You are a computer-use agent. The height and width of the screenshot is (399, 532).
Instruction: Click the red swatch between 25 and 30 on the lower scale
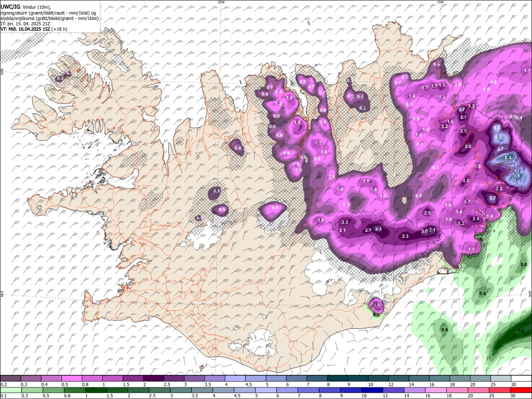[500, 390]
